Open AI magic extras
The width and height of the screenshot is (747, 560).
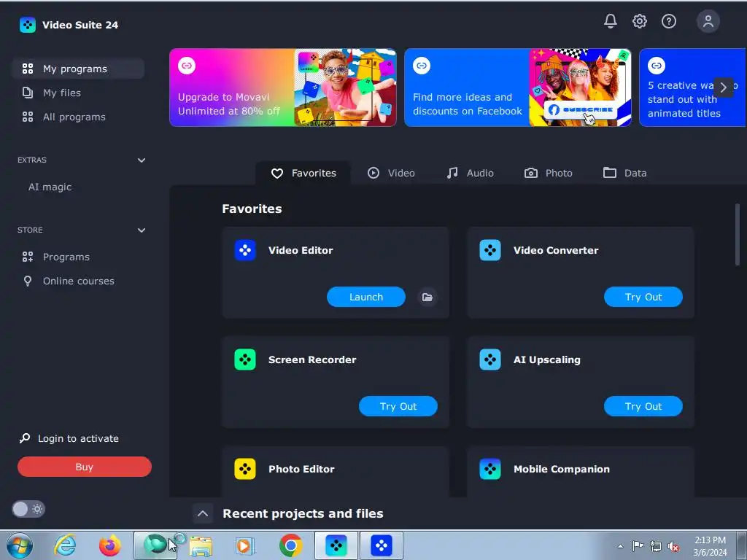point(50,187)
